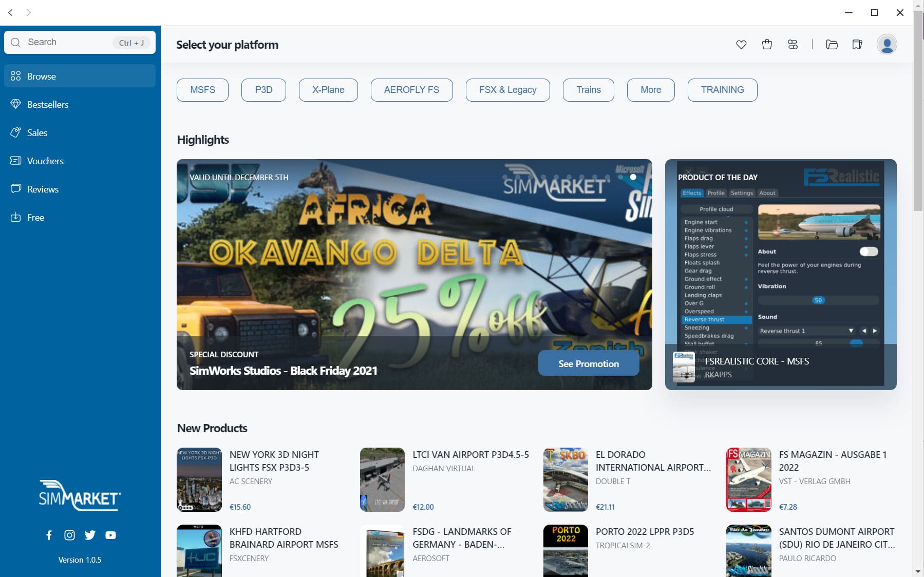
Task: Open the bookmarks icon in top bar
Action: [856, 45]
